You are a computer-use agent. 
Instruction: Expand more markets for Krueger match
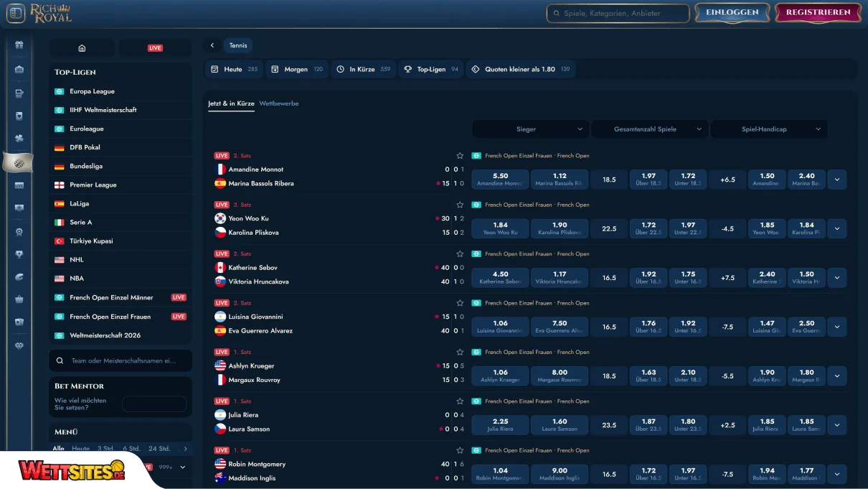(x=837, y=376)
